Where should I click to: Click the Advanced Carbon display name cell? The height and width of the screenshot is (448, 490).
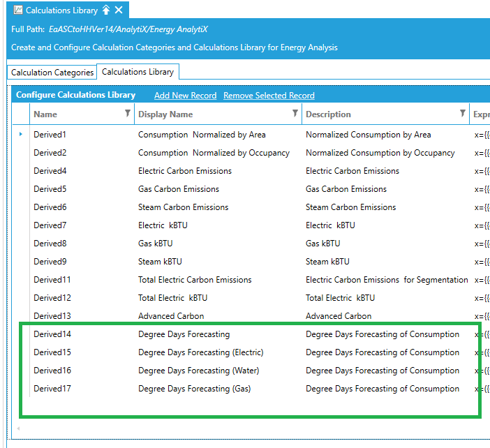[x=171, y=316]
